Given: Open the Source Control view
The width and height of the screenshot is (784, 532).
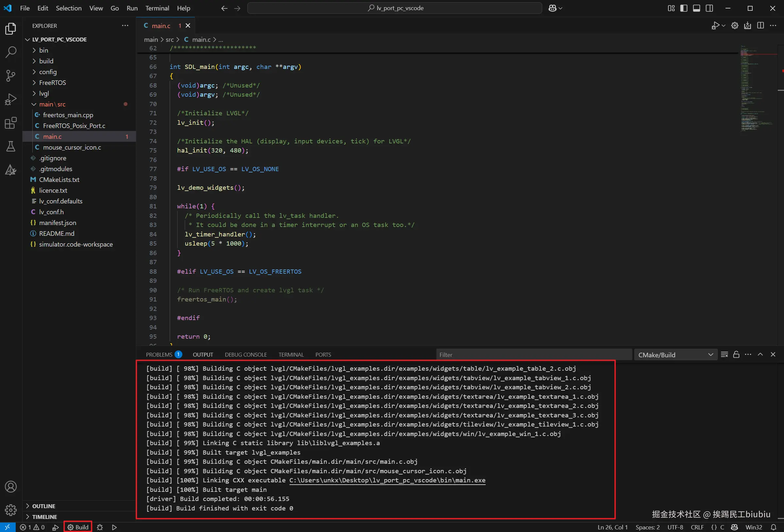Looking at the screenshot, I should pyautogui.click(x=11, y=75).
